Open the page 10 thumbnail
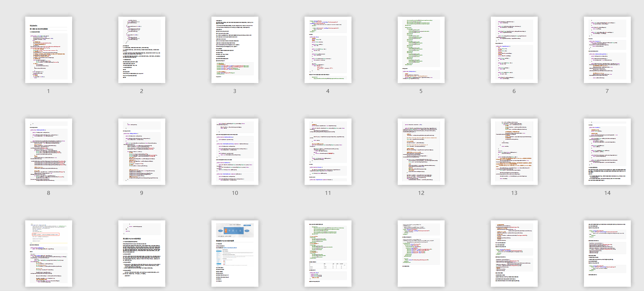This screenshot has height=291, width=644. 235,152
